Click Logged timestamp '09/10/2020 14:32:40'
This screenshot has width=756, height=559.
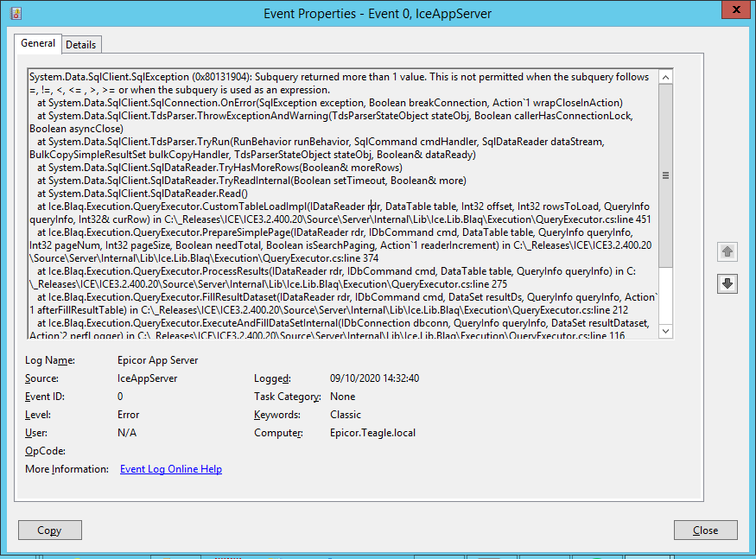tap(375, 378)
